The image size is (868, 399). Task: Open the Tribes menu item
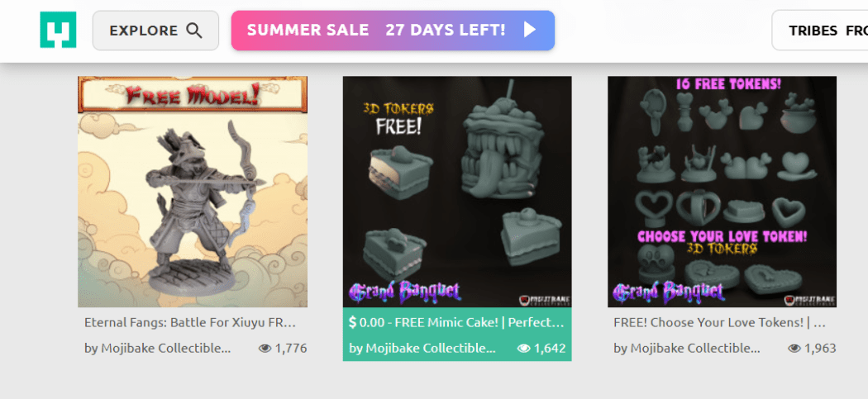tap(813, 31)
